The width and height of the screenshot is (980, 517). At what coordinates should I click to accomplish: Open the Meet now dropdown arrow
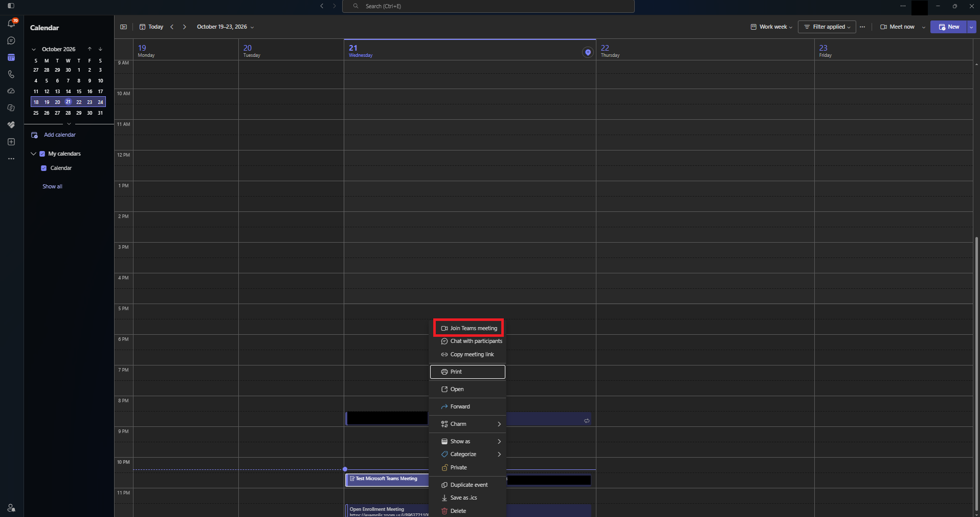924,27
